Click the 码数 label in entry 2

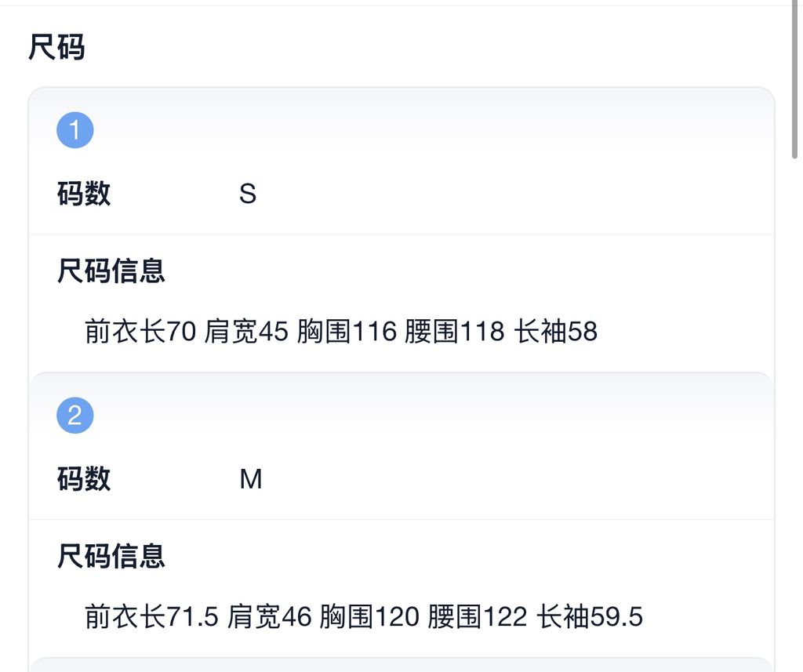click(83, 479)
